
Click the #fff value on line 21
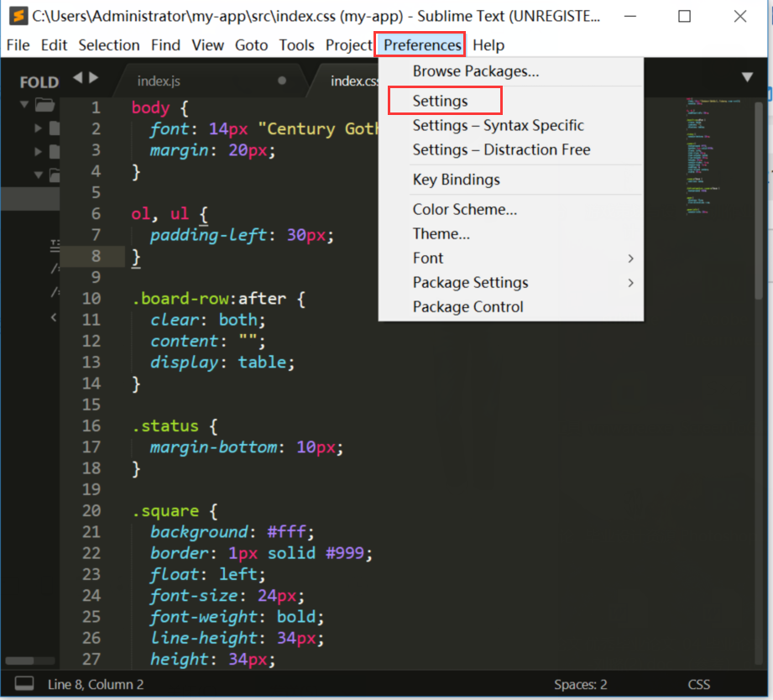(286, 532)
